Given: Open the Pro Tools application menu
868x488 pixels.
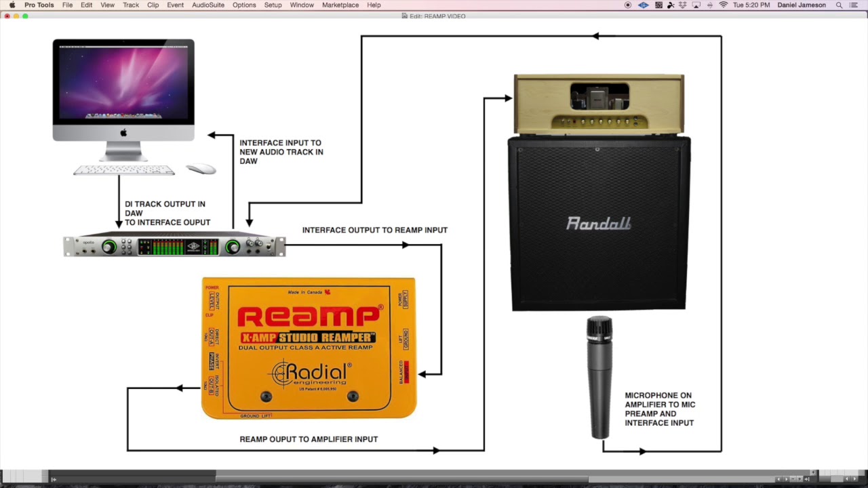Looking at the screenshot, I should [x=39, y=5].
